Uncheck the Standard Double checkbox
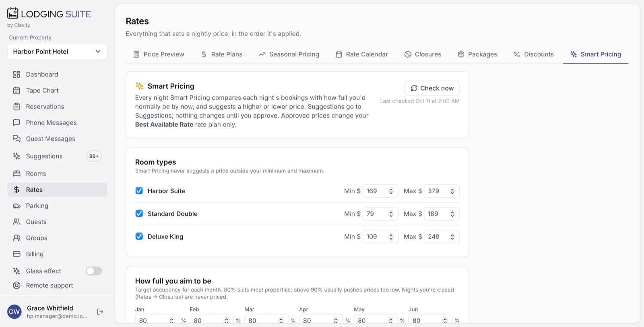This screenshot has width=644, height=327. (x=139, y=213)
